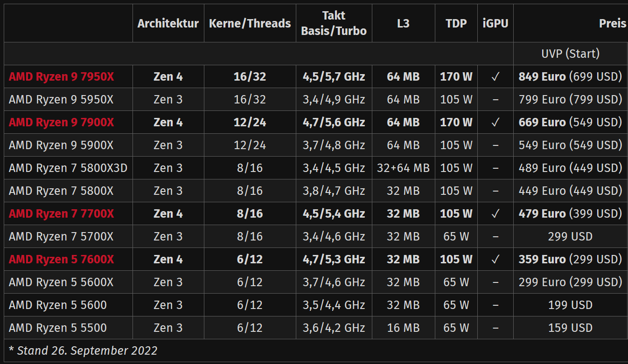Click the iGPU checkmark for Ryzen 9 7950X
This screenshot has width=628, height=364.
click(x=495, y=76)
